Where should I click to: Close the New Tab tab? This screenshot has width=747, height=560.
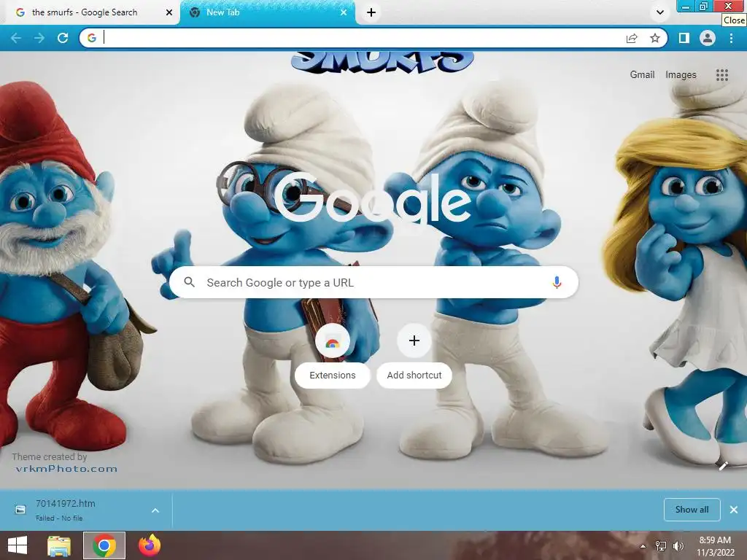point(344,12)
